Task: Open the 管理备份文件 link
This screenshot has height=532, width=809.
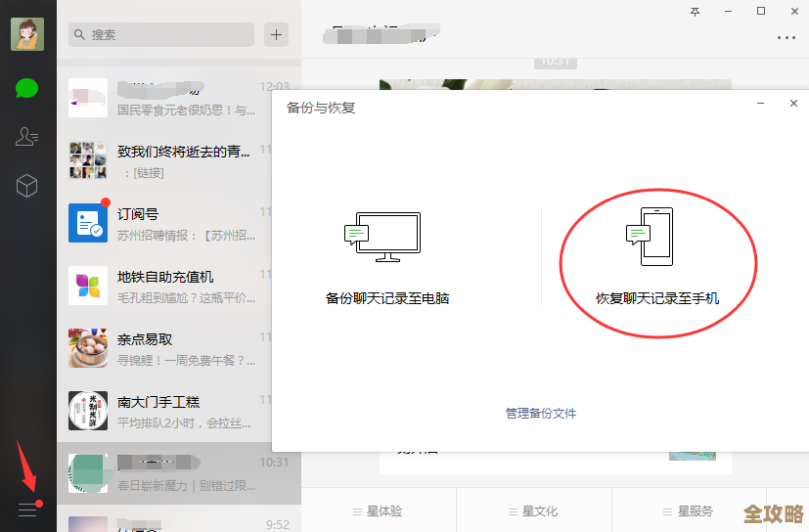Action: [541, 413]
